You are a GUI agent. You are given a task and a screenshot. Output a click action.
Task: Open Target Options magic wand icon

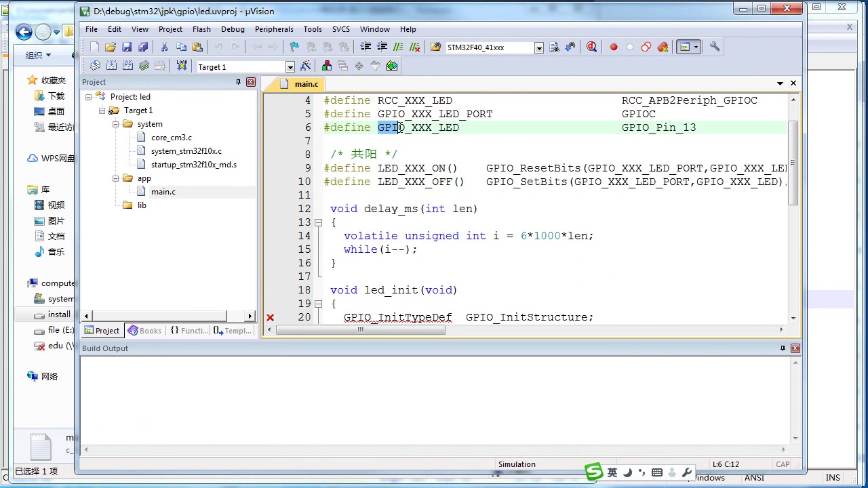pyautogui.click(x=305, y=66)
